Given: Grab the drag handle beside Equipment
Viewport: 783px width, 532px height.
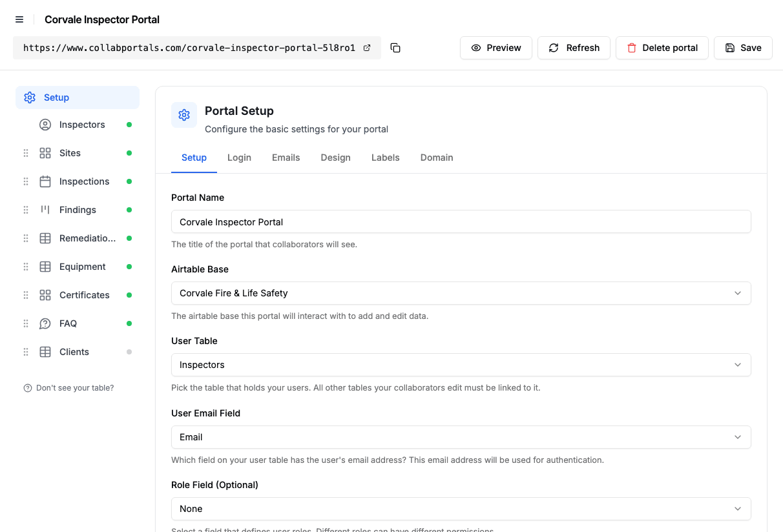Looking at the screenshot, I should (x=26, y=267).
